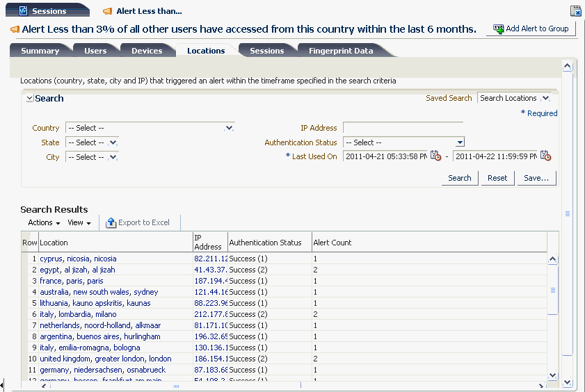The height and width of the screenshot is (392, 585).
Task: Open location italy, emilia-romagna, bologna
Action: (90, 348)
